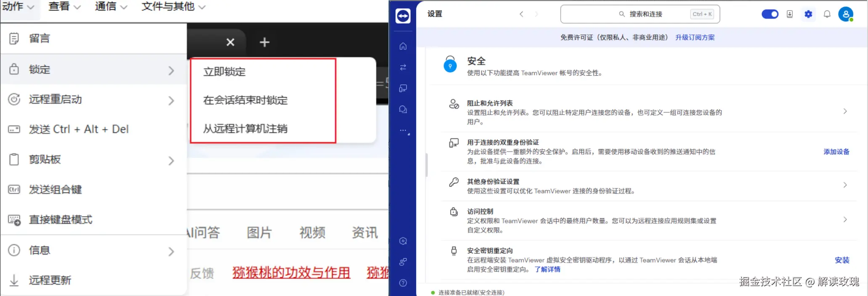
Task: Open the 动作 menu
Action: [x=18, y=7]
